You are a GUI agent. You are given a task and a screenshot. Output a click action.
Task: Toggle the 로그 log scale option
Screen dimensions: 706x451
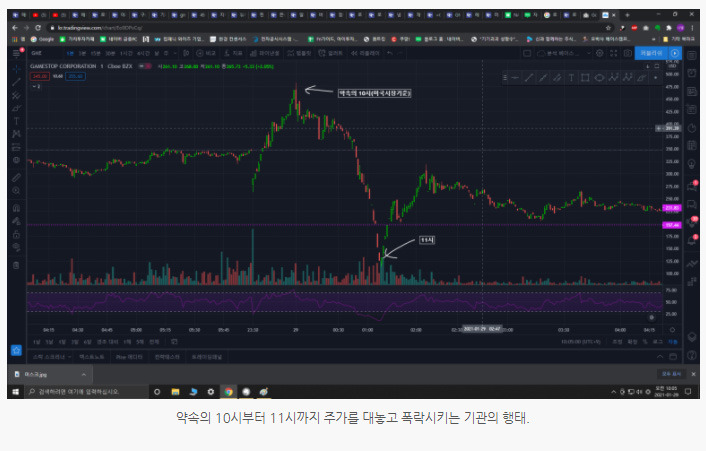(x=658, y=342)
